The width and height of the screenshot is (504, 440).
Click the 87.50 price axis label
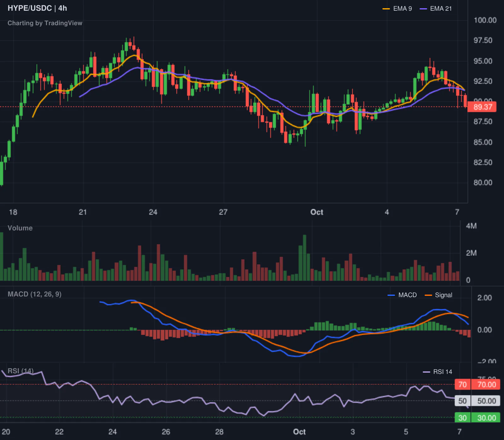(x=483, y=121)
